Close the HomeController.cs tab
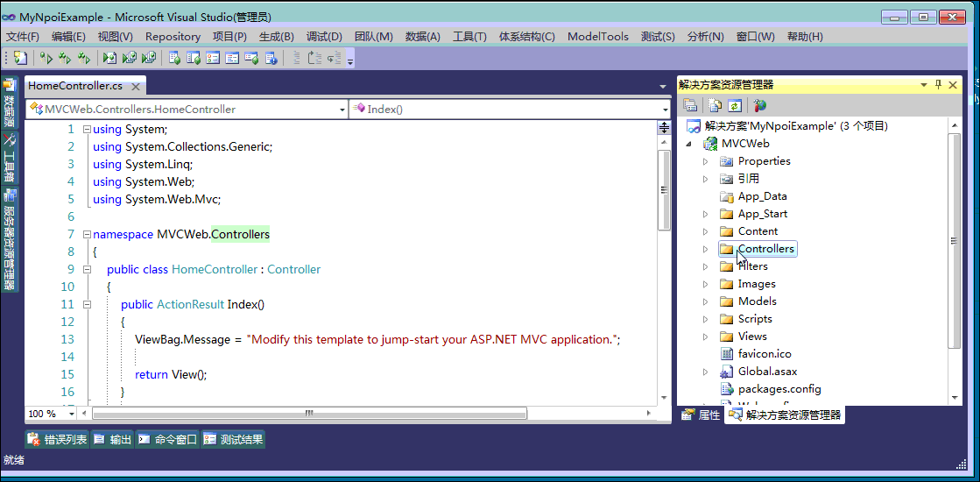Image resolution: width=980 pixels, height=482 pixels. (x=135, y=86)
